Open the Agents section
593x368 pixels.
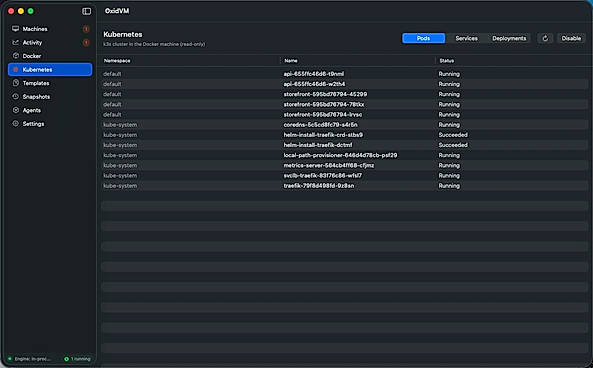coord(50,110)
